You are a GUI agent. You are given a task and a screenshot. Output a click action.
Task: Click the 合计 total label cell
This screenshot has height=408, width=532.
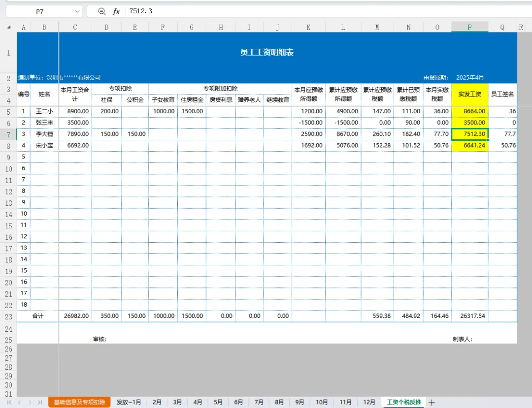[38, 316]
